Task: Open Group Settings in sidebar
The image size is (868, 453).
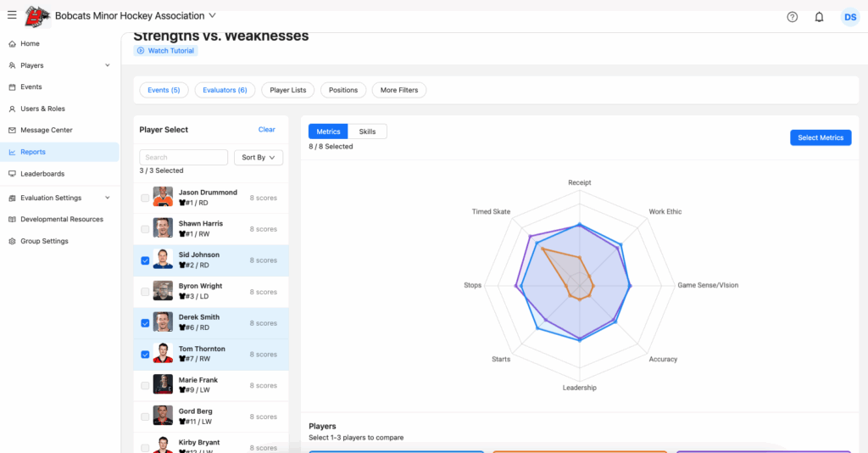Action: (x=44, y=241)
